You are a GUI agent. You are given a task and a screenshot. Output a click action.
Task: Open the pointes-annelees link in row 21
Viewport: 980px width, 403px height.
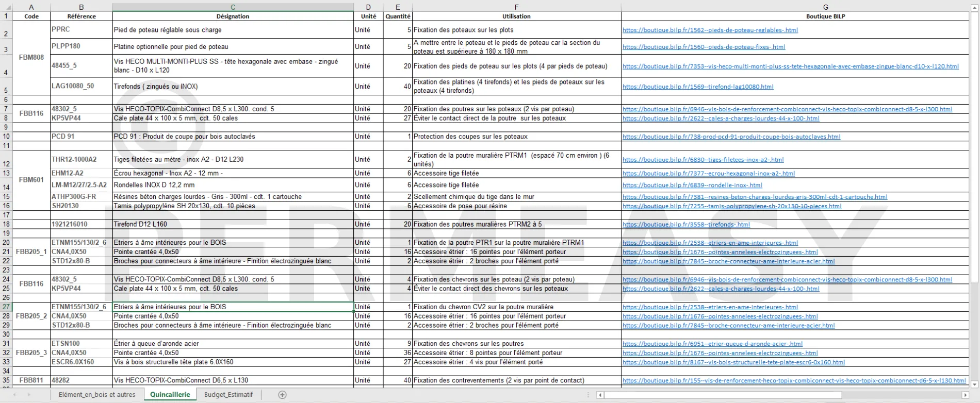click(720, 252)
